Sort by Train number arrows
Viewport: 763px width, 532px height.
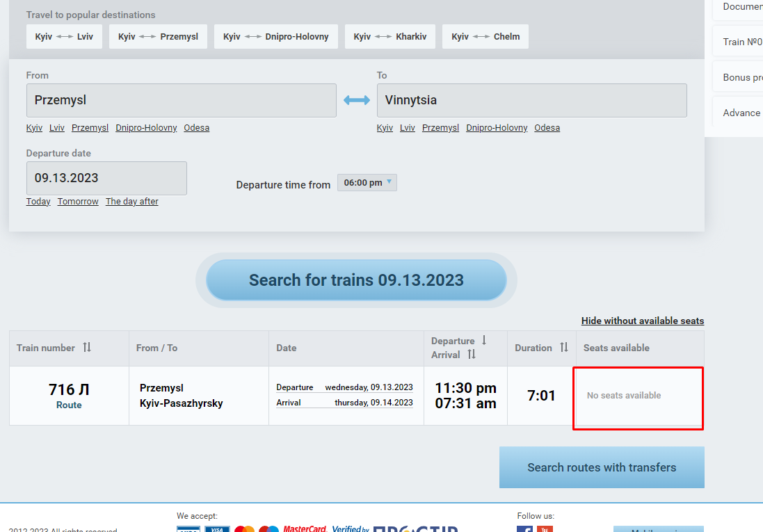click(87, 348)
